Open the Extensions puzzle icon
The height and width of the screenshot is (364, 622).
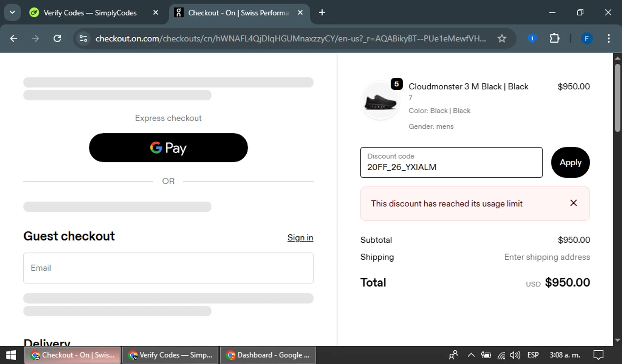554,39
